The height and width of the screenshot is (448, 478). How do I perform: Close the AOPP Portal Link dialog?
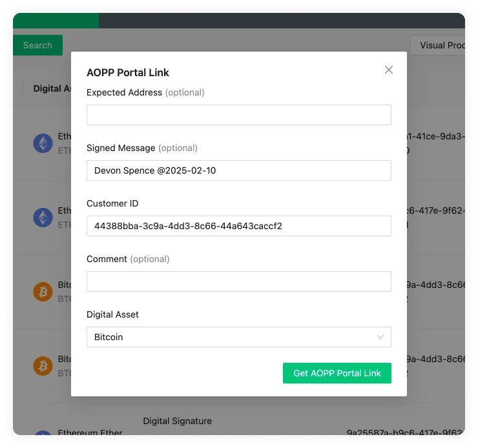point(388,70)
